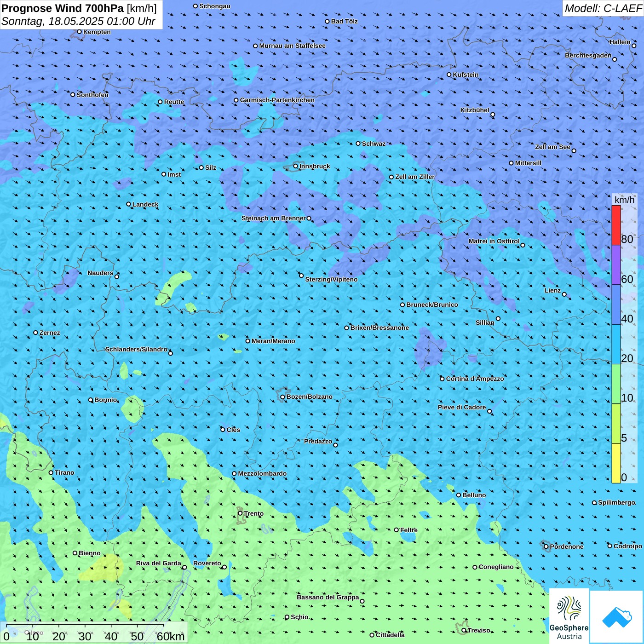644x644 pixels.
Task: Click the Murnau am Staffelsee label
Action: 293,46
